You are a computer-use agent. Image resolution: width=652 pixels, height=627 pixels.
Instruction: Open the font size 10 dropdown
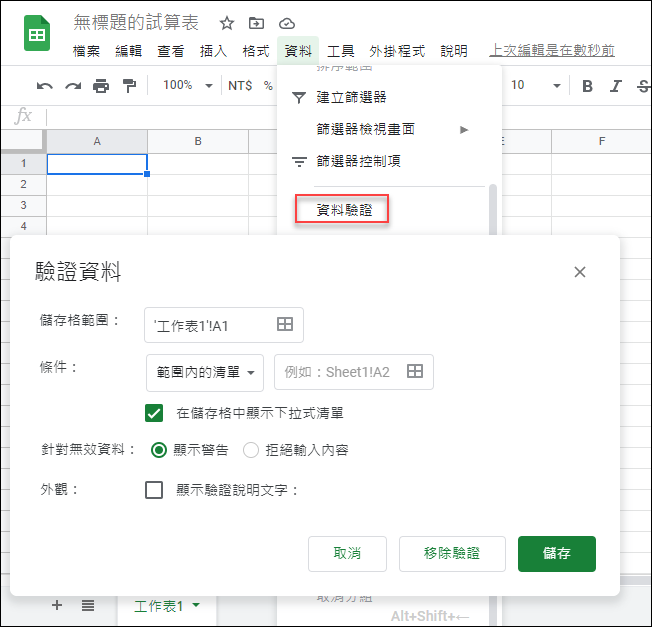point(536,86)
